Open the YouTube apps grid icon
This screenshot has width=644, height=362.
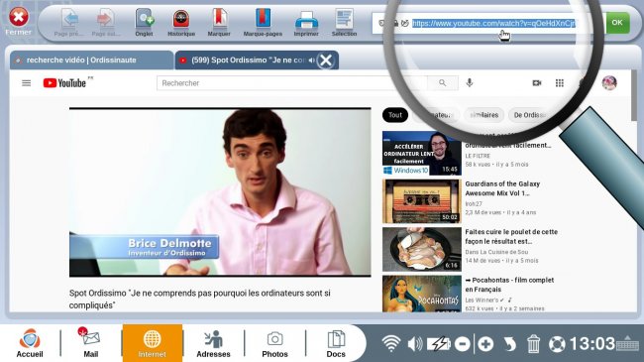pyautogui.click(x=560, y=83)
